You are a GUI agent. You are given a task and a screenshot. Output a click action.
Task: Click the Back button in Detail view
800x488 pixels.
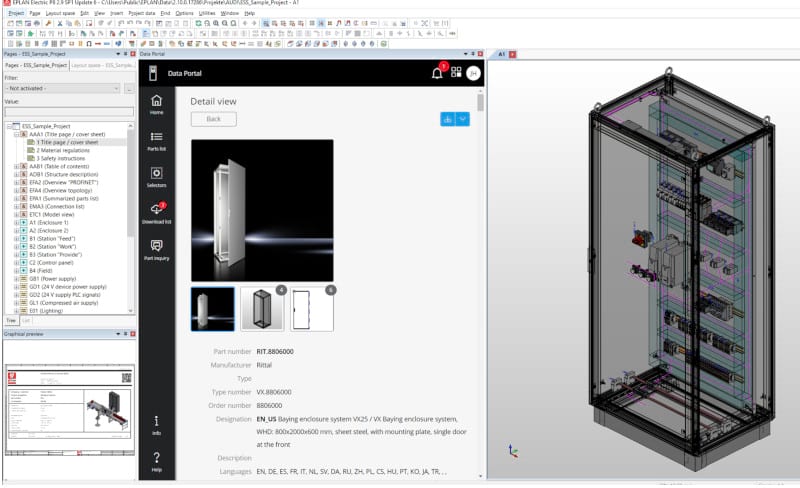tap(213, 119)
